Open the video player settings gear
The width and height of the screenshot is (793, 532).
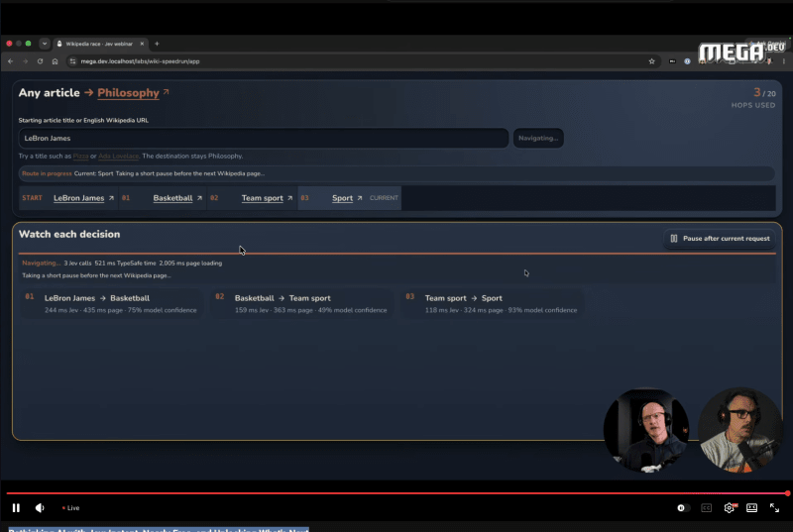pyautogui.click(x=729, y=508)
